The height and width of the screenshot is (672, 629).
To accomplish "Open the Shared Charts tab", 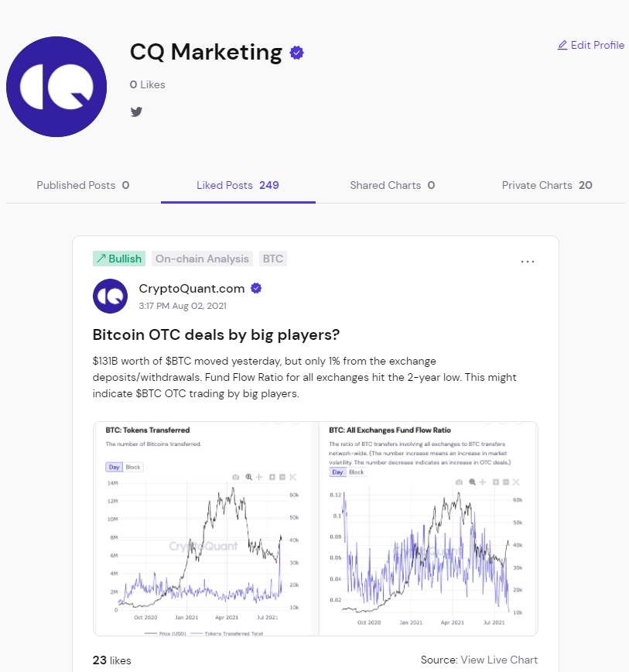I will pos(392,186).
